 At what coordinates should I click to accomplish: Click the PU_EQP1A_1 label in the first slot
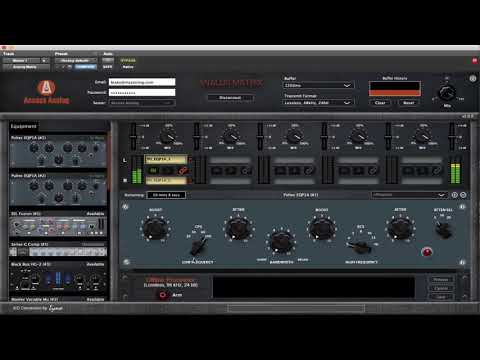(166, 159)
